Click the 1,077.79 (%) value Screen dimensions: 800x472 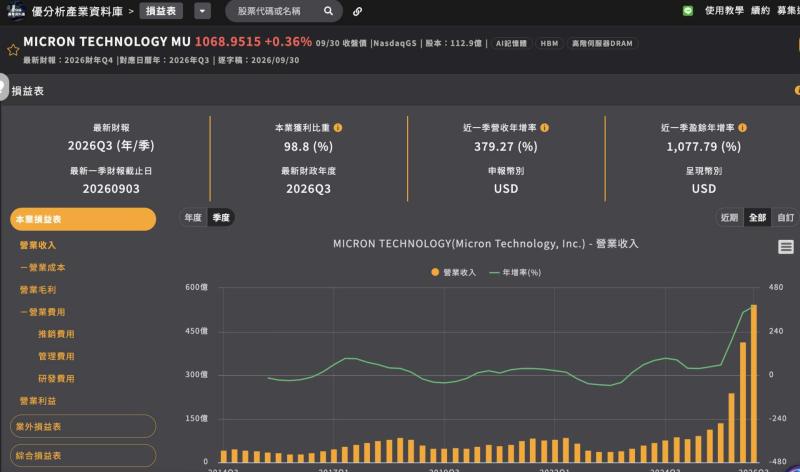(704, 147)
